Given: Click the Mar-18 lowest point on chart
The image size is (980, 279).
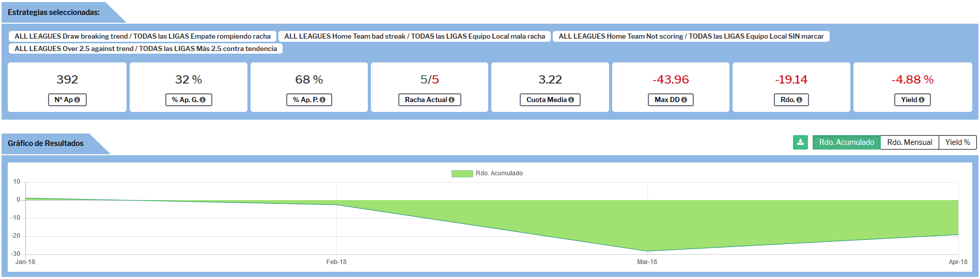Looking at the screenshot, I should click(647, 251).
